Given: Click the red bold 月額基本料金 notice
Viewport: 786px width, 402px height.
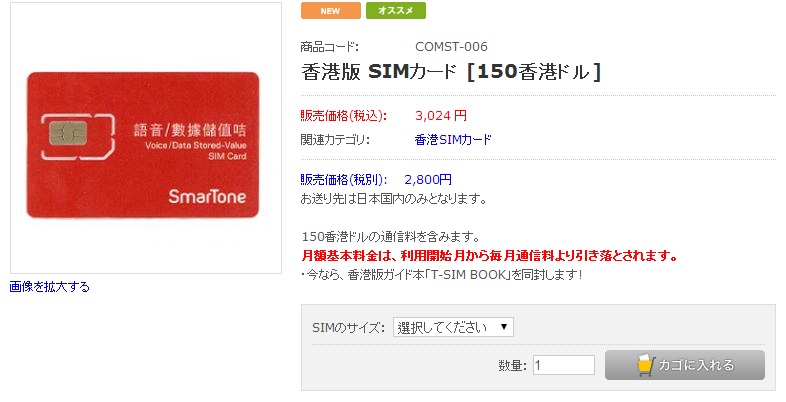Looking at the screenshot, I should point(490,256).
